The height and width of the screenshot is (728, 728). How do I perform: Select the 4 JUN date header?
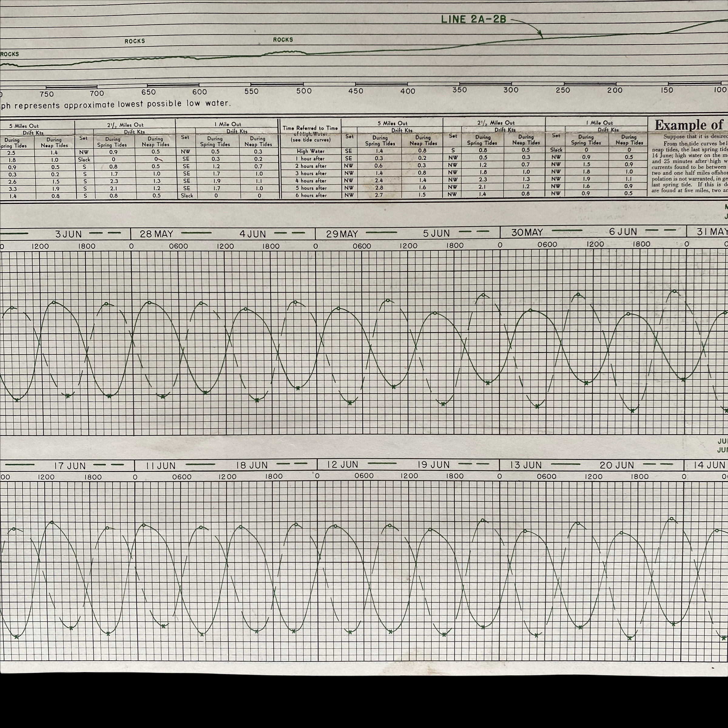253,234
